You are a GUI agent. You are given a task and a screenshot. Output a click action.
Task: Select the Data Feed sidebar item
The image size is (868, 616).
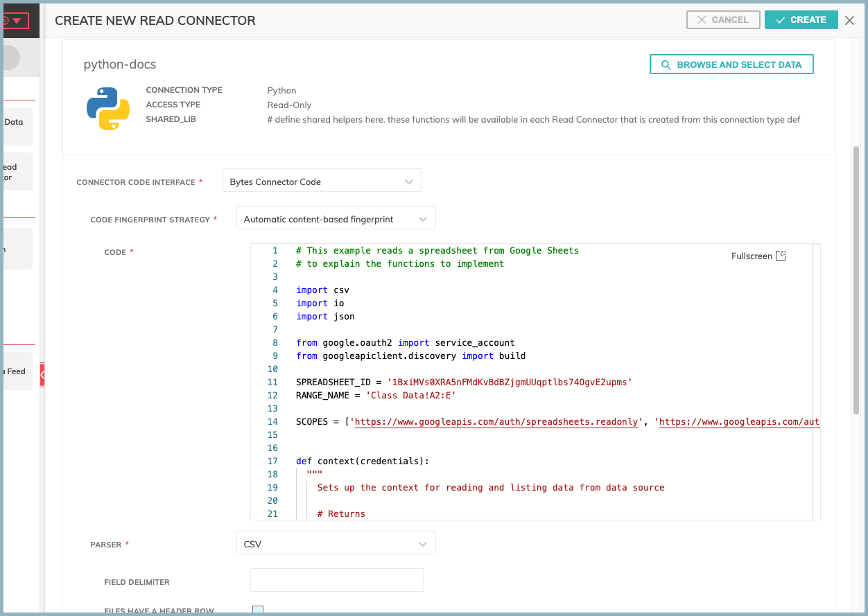tap(16, 371)
